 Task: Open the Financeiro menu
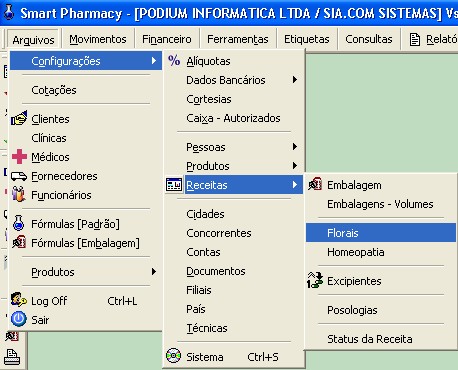tap(167, 39)
